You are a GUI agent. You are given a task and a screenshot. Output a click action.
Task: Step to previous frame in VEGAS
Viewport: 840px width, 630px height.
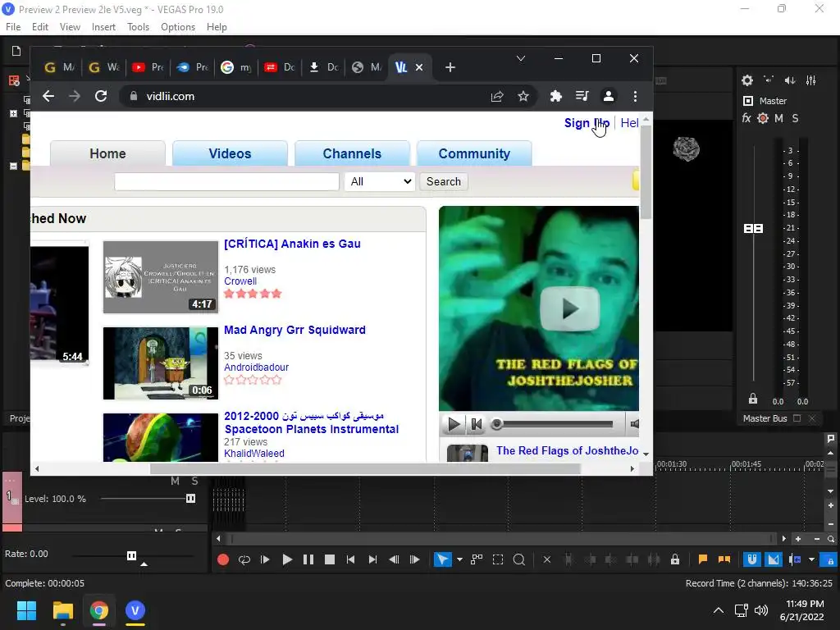coord(394,559)
